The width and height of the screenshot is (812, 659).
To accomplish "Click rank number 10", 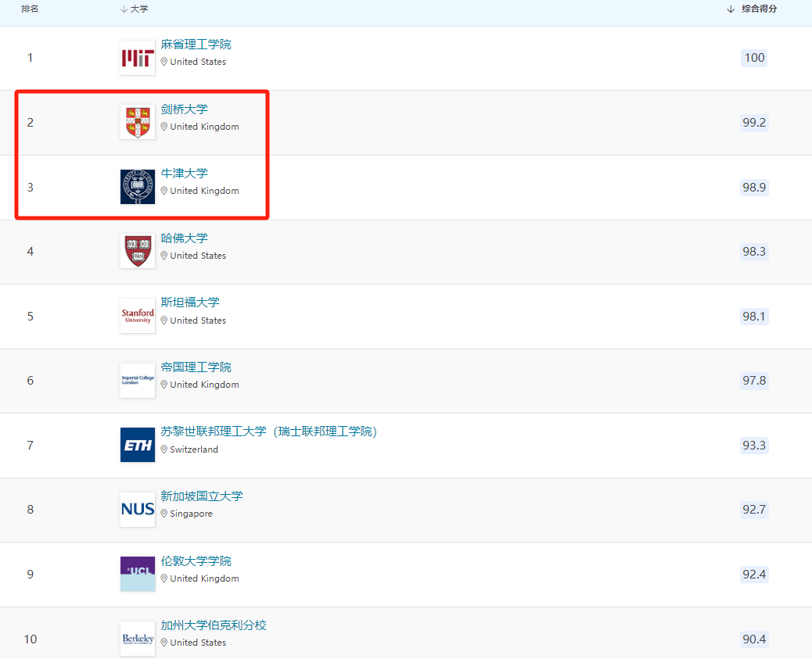I will pos(30,639).
